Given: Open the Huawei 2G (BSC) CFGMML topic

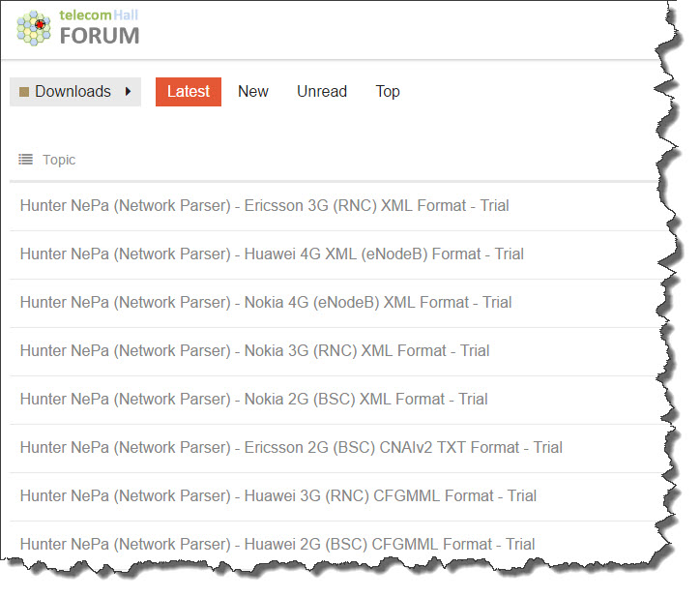Looking at the screenshot, I should (277, 545).
